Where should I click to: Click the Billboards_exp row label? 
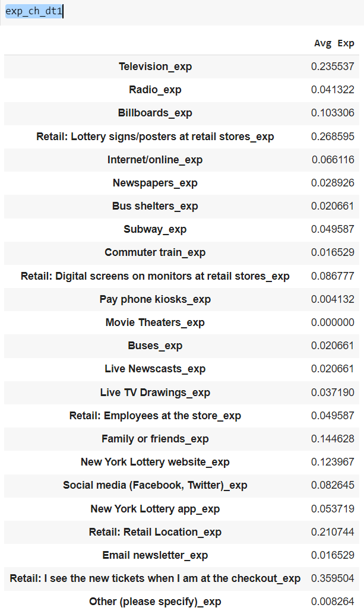(156, 113)
